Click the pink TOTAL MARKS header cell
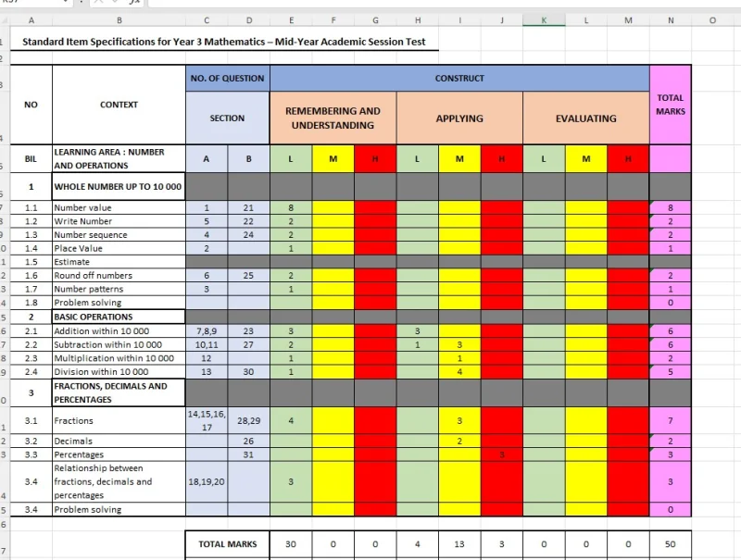 670,105
